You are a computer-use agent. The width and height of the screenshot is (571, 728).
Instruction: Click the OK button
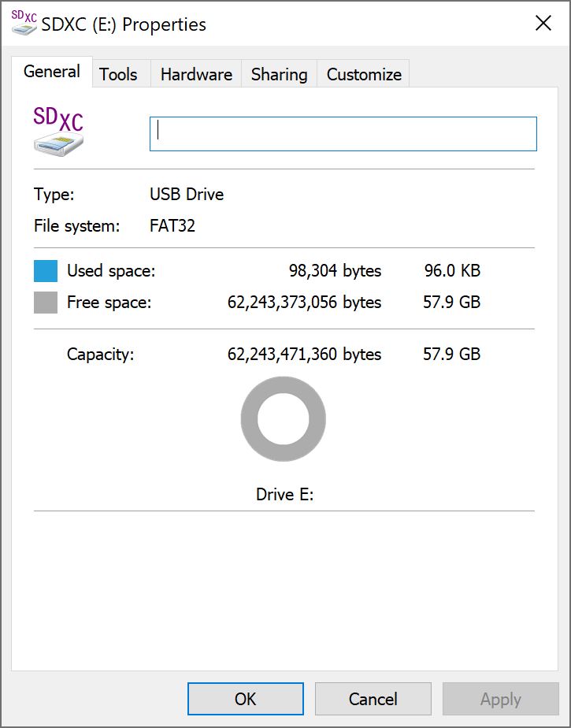pos(244,699)
